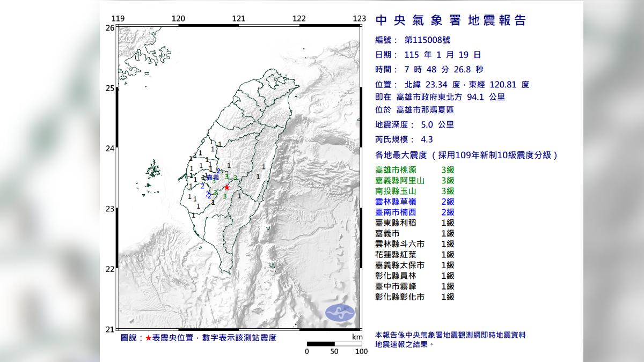644x362 pixels.
Task: Click the 24 latitude label on map axis
Action: [x=109, y=149]
